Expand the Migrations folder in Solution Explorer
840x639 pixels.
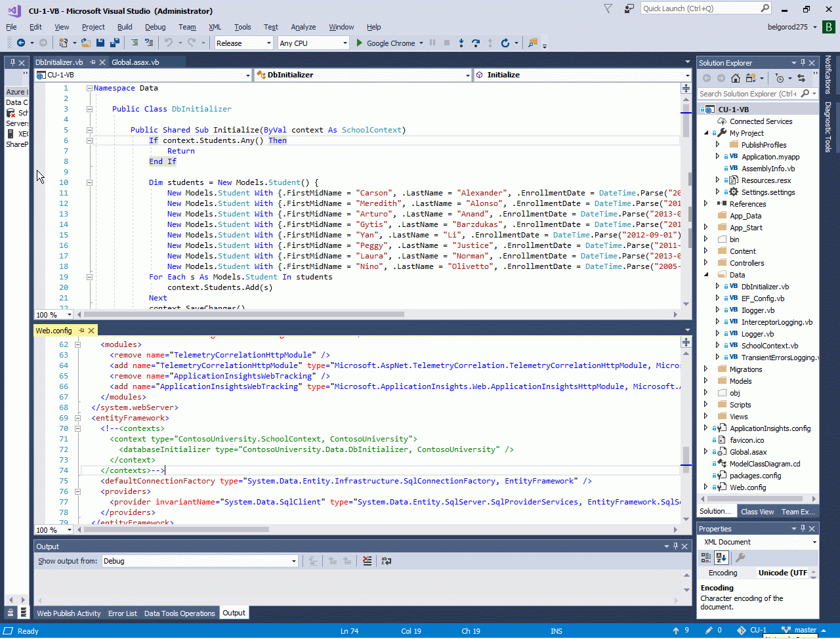706,369
